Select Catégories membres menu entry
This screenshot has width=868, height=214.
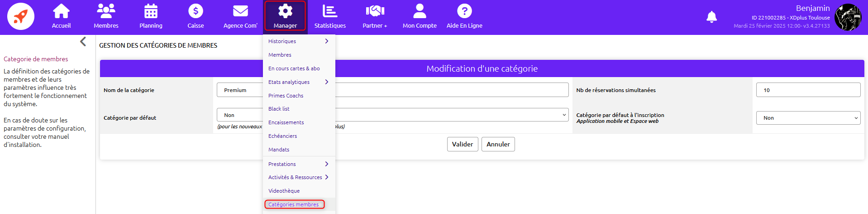coord(294,204)
